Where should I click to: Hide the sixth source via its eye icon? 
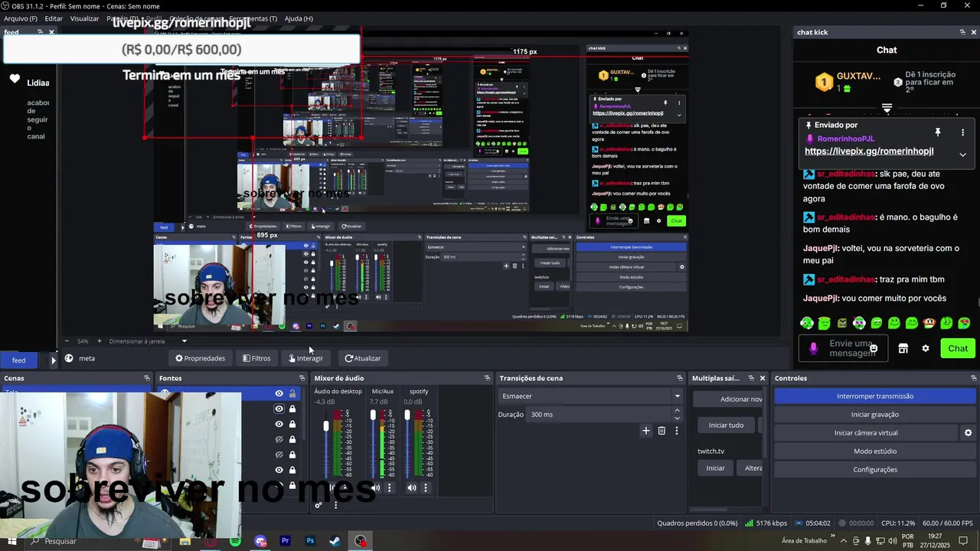click(279, 470)
